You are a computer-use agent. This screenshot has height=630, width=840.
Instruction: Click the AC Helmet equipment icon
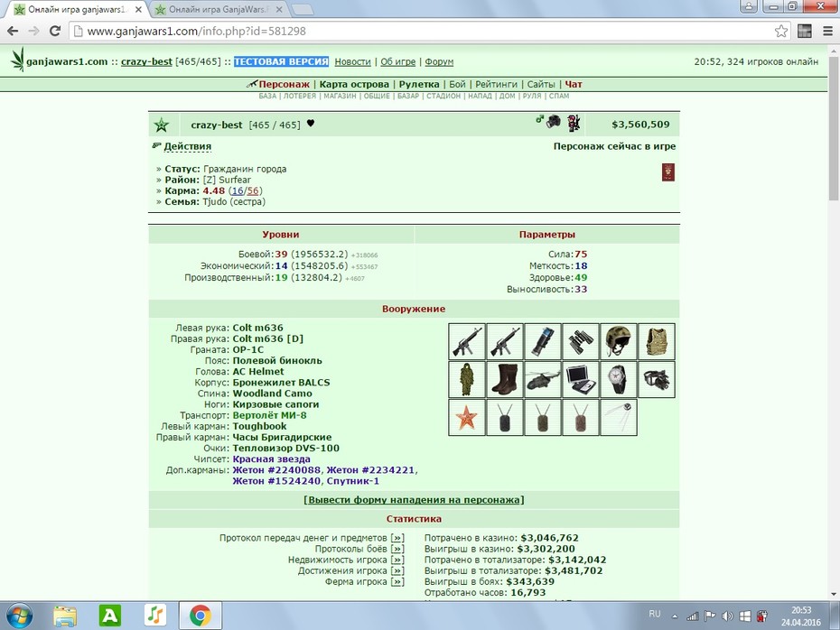[618, 341]
